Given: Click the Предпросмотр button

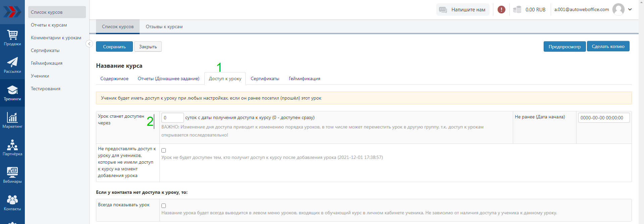Looking at the screenshot, I should [564, 47].
